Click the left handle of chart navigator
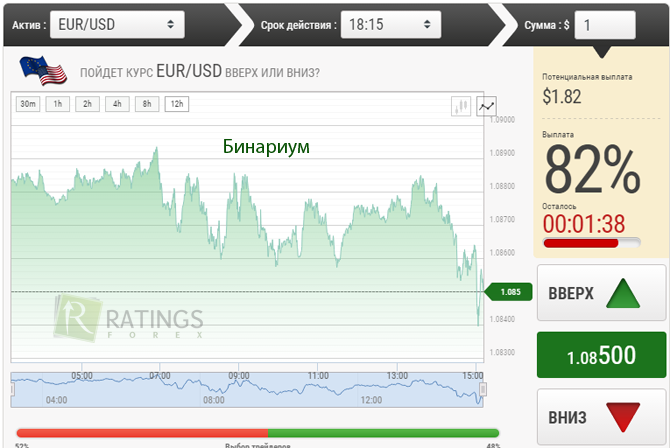The width and height of the screenshot is (670, 448). [12, 389]
